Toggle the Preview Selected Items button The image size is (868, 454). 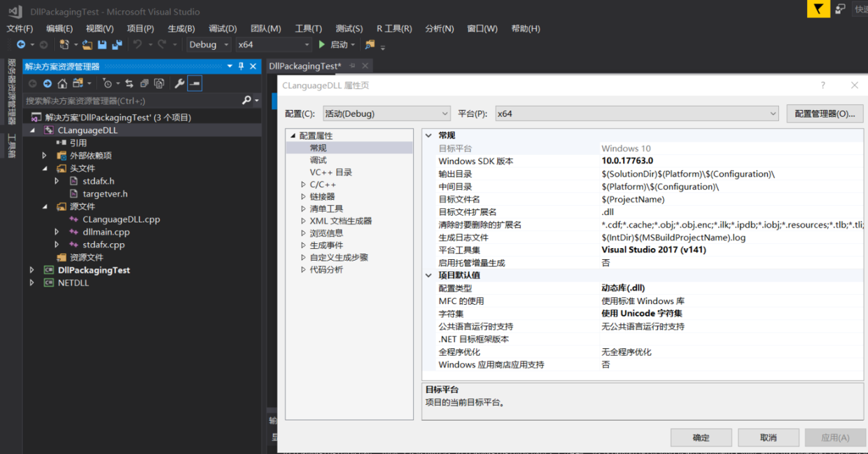tap(195, 83)
